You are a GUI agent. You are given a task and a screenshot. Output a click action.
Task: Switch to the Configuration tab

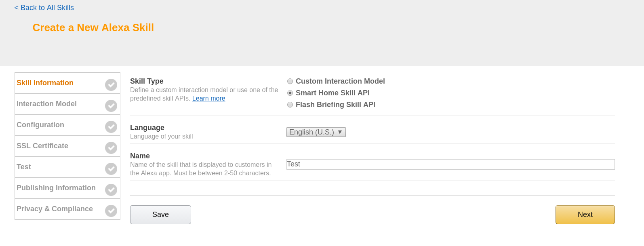click(40, 125)
